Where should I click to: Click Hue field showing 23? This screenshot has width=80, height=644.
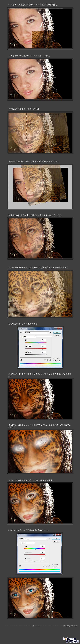pyautogui.click(x=44, y=340)
